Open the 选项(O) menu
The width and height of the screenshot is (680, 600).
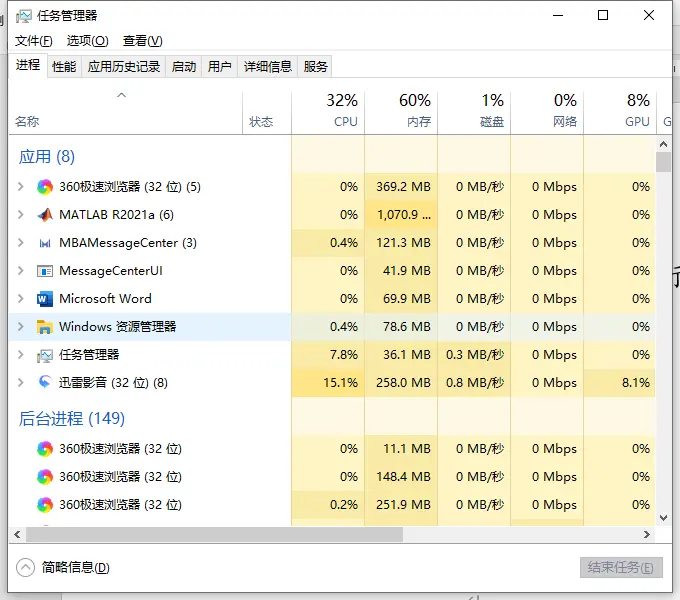click(x=87, y=41)
